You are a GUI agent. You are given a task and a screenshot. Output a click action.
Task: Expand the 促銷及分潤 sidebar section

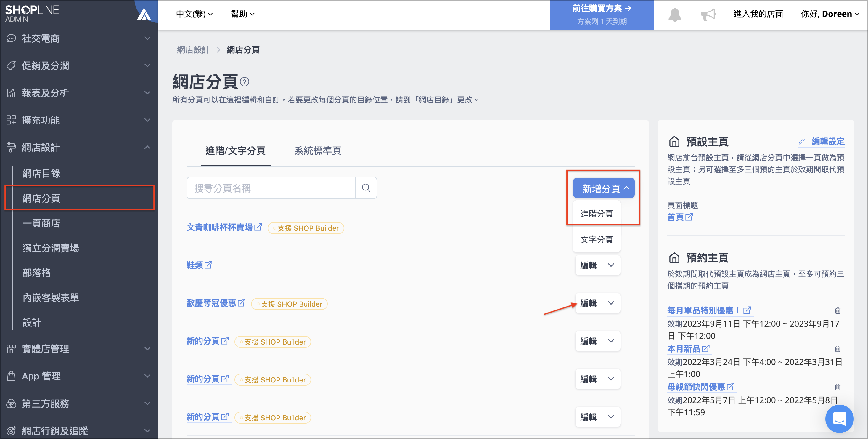pos(147,65)
